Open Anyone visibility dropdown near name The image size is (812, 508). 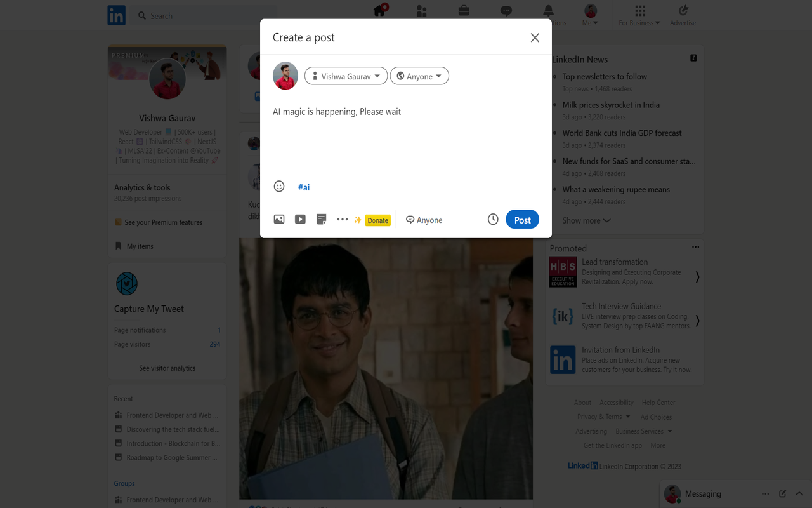tap(419, 76)
